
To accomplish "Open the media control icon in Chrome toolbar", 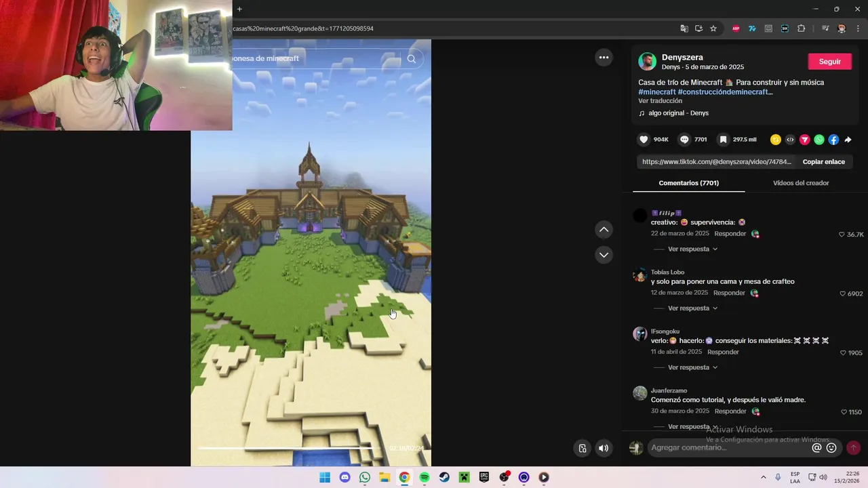I will coord(825,28).
